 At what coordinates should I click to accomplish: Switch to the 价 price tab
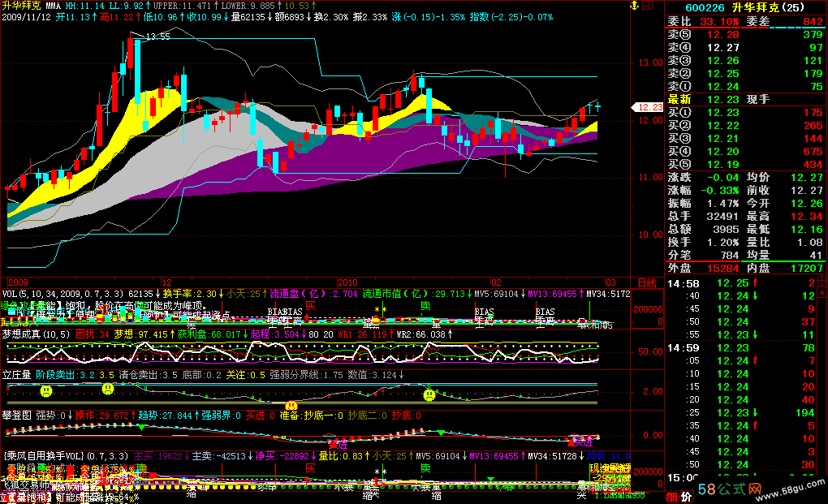tap(685, 497)
